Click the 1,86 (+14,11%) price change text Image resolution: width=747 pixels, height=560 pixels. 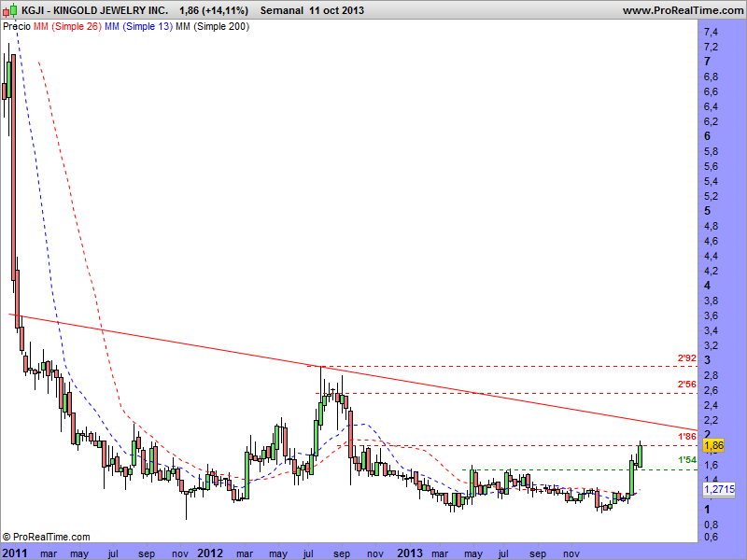[x=214, y=10]
